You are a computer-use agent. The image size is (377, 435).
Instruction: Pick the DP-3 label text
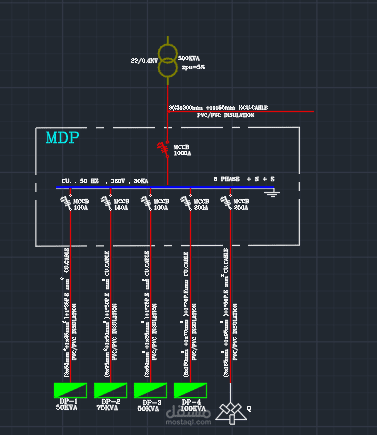coord(152,403)
